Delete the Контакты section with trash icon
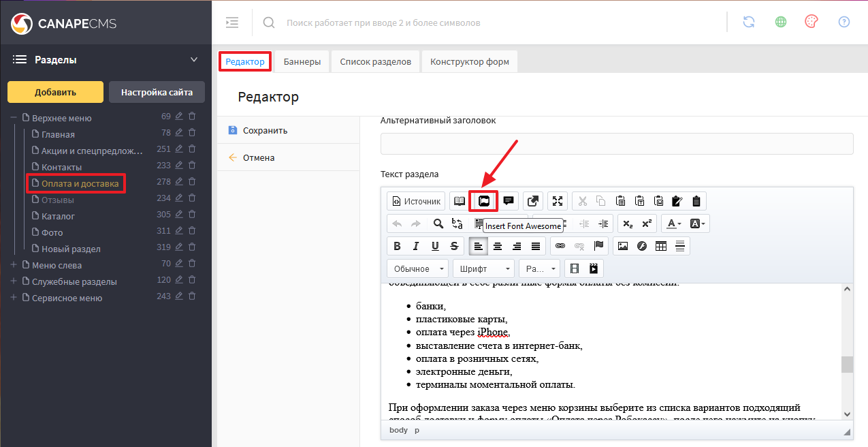The height and width of the screenshot is (447, 868). point(192,166)
